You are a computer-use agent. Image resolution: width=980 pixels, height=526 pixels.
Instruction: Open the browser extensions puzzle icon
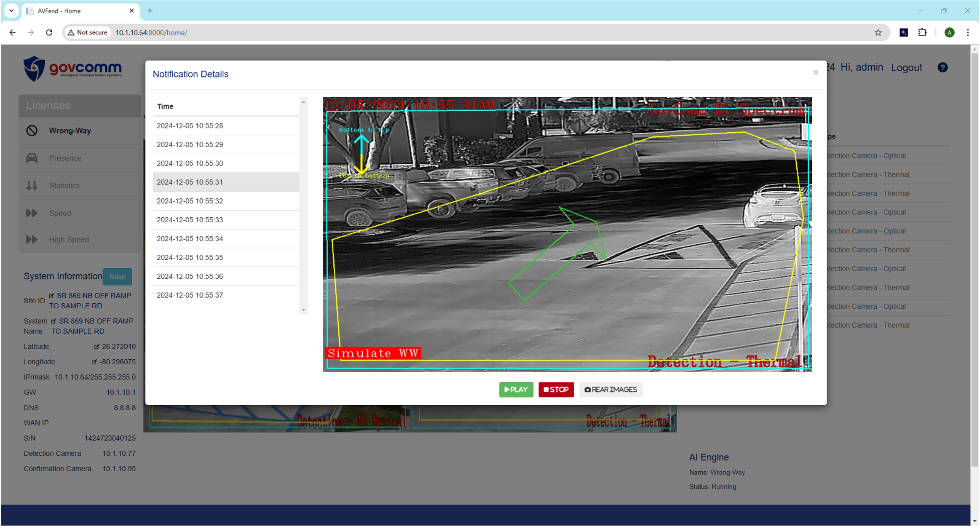click(x=922, y=32)
